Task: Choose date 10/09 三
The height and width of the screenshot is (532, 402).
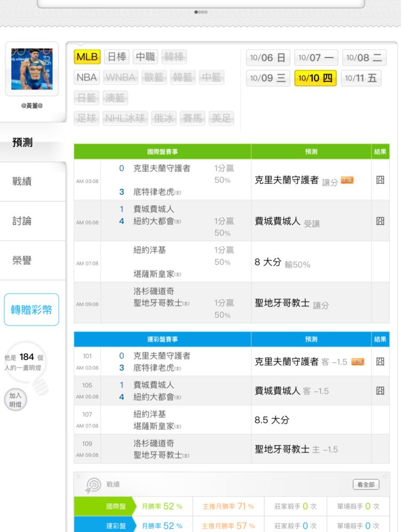Action: [x=268, y=78]
